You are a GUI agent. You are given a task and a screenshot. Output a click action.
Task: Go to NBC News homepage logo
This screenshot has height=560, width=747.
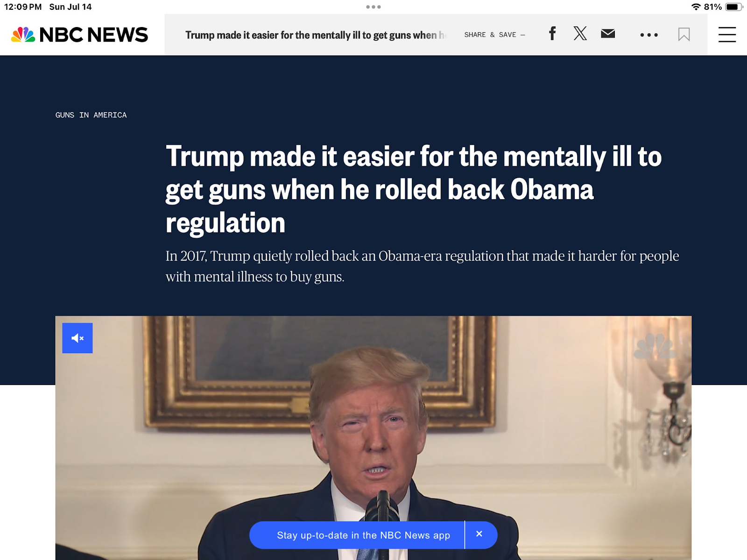pyautogui.click(x=79, y=35)
